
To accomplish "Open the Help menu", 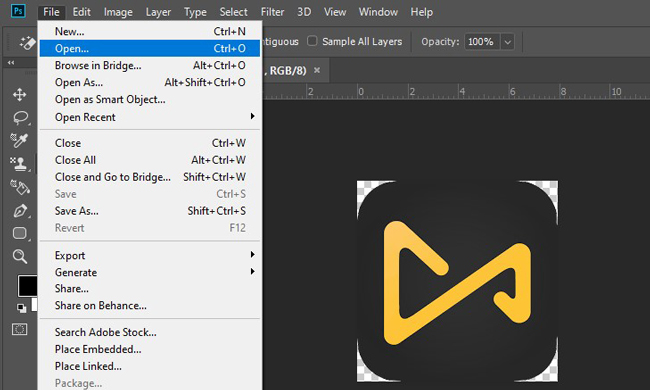I will (422, 12).
